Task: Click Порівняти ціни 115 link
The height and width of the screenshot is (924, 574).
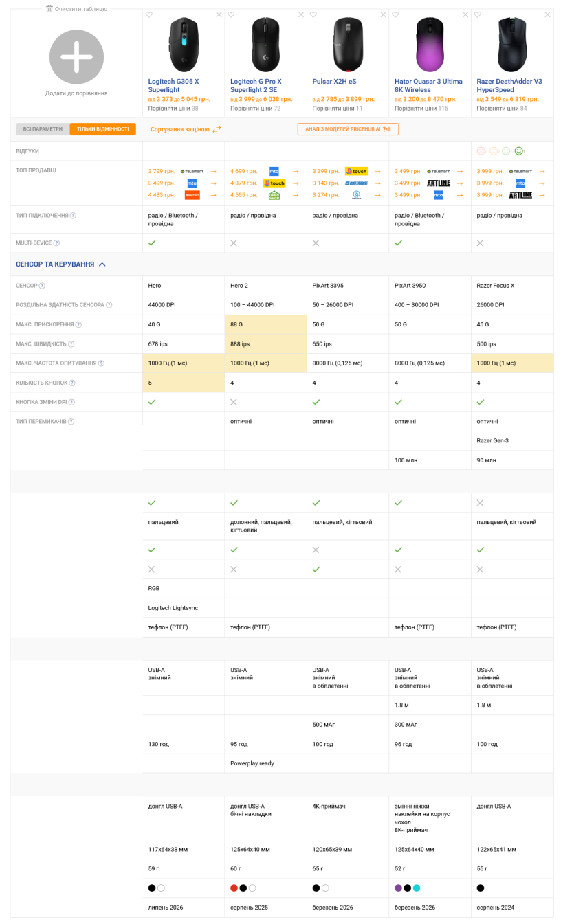Action: pyautogui.click(x=421, y=109)
